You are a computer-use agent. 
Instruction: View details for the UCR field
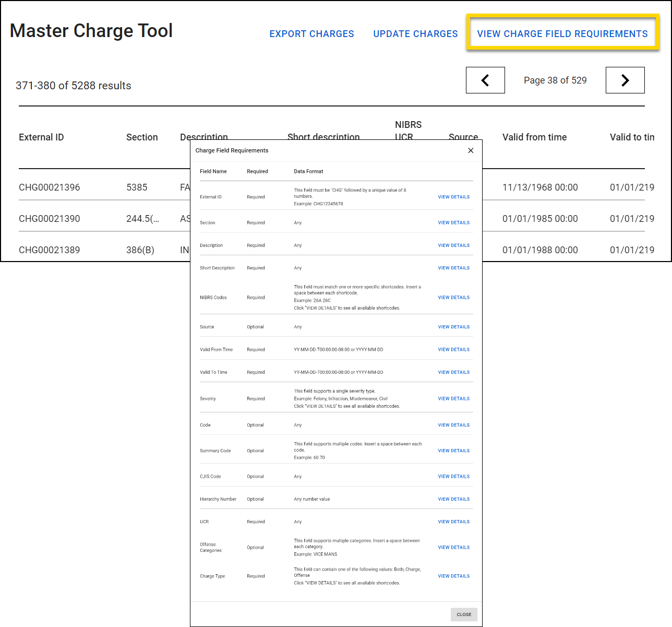tap(453, 521)
